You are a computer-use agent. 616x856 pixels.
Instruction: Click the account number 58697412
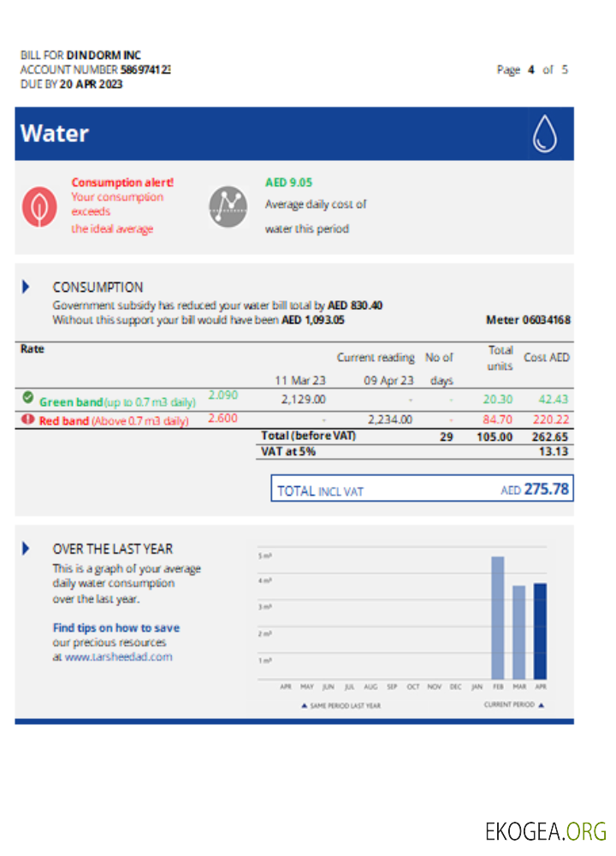click(145, 69)
